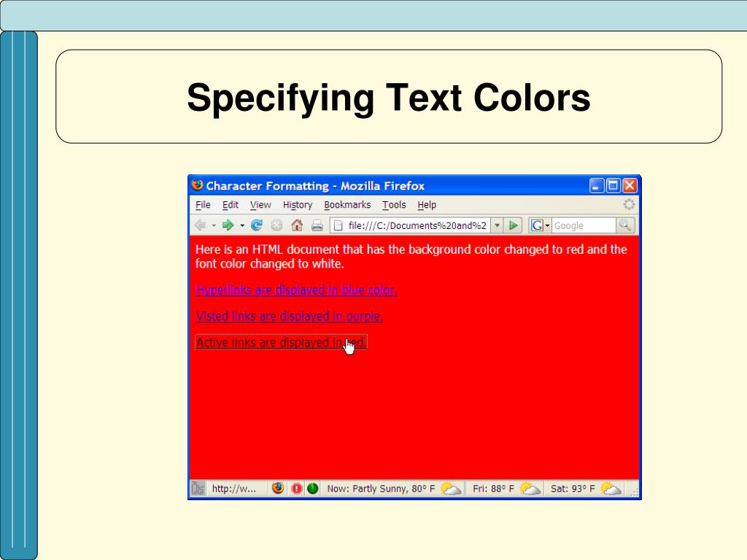Viewport: 747px width, 560px height.
Task: Close the Firefox window
Action: click(x=630, y=185)
